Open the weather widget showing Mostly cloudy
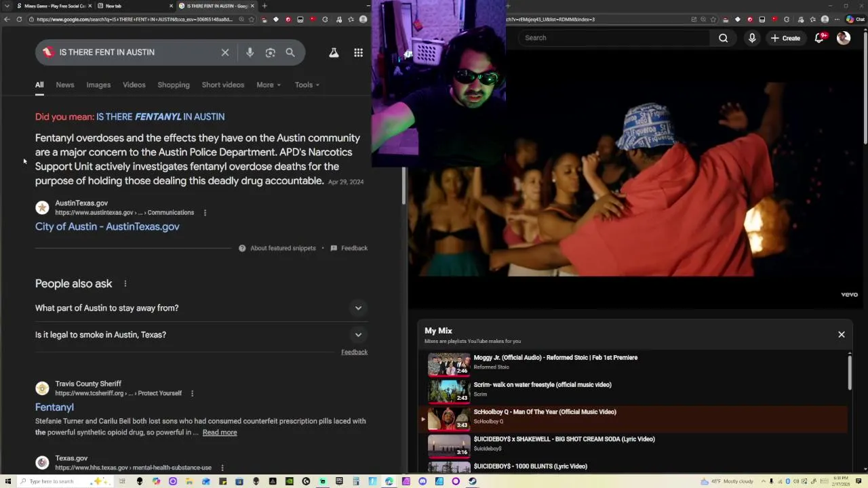 [727, 481]
